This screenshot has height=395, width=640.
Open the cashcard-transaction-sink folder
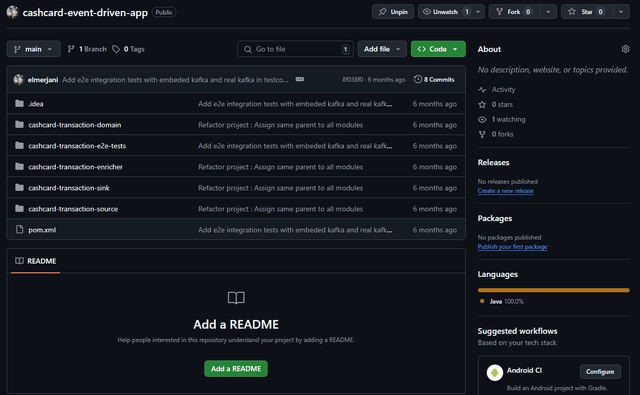click(x=69, y=188)
